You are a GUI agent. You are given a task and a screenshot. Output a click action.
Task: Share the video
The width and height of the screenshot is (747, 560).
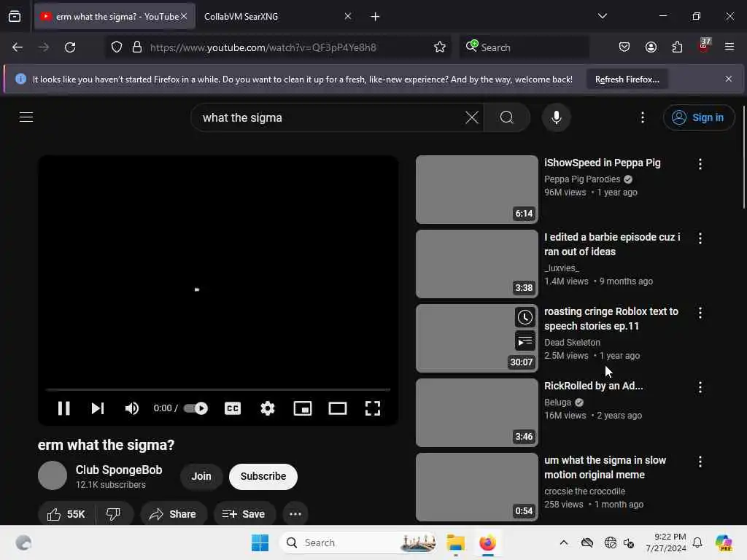[x=172, y=514]
